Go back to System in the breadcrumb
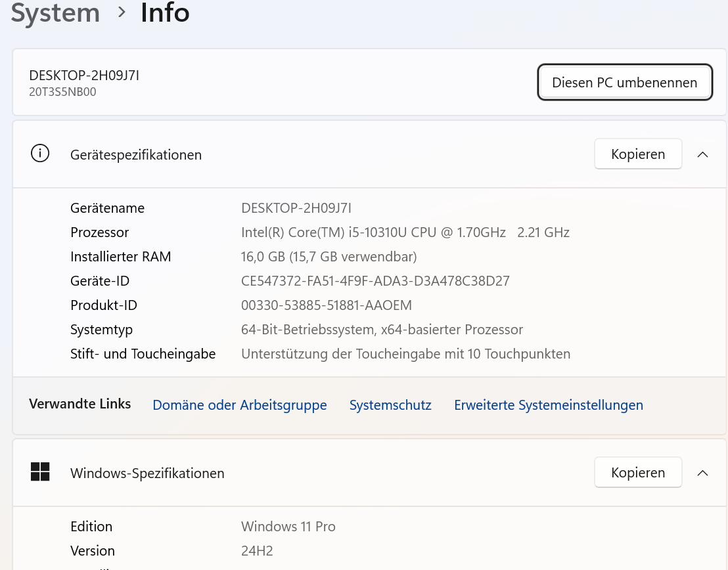 (x=55, y=12)
